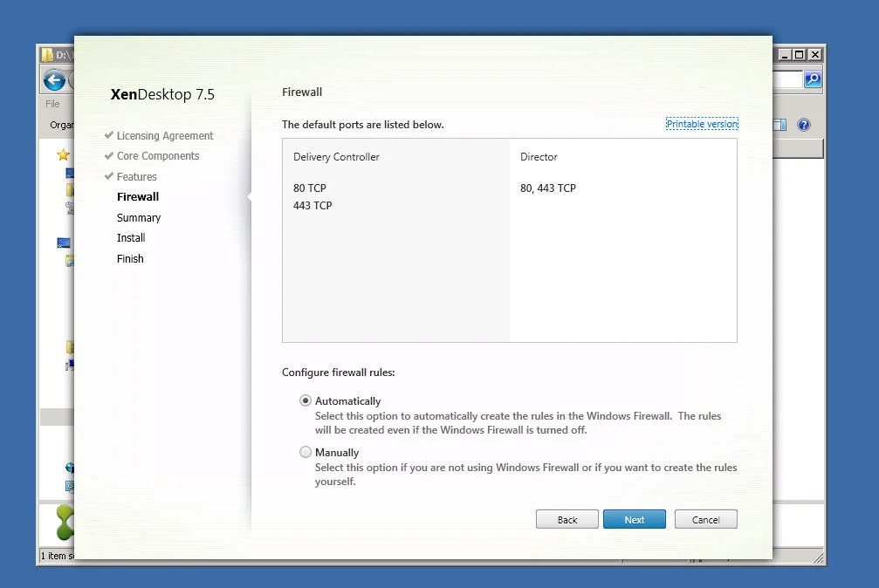This screenshot has height=588, width=879.
Task: Click the Explorer search magnifier icon
Action: [813, 79]
